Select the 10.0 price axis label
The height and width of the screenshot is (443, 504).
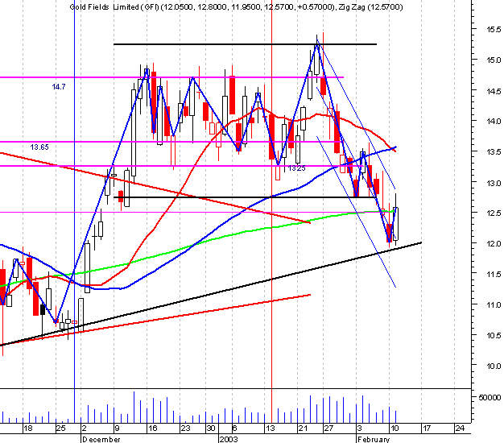494,366
